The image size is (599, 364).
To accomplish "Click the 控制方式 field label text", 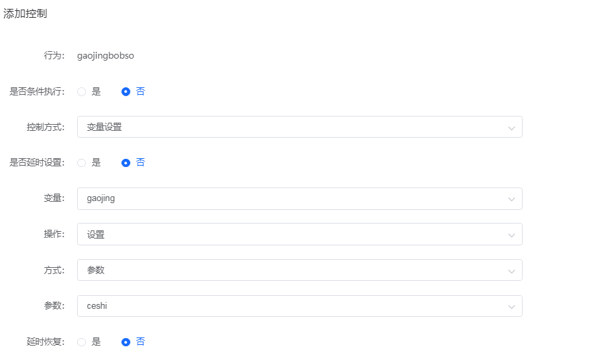I will (x=45, y=127).
